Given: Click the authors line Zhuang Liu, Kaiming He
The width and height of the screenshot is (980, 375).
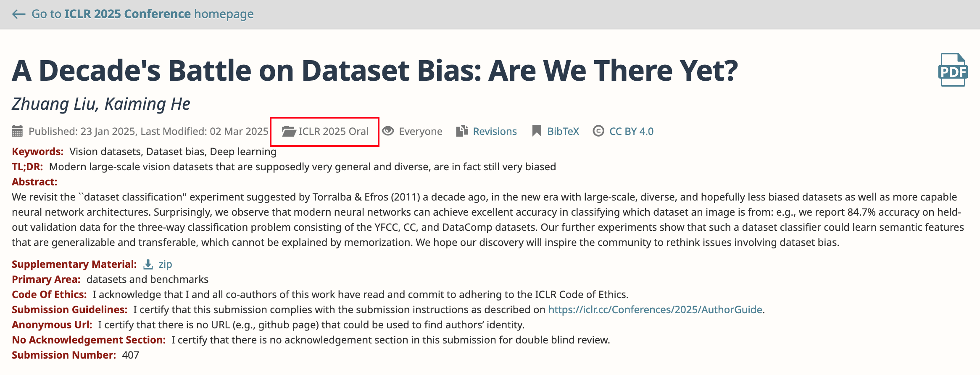Looking at the screenshot, I should [101, 104].
